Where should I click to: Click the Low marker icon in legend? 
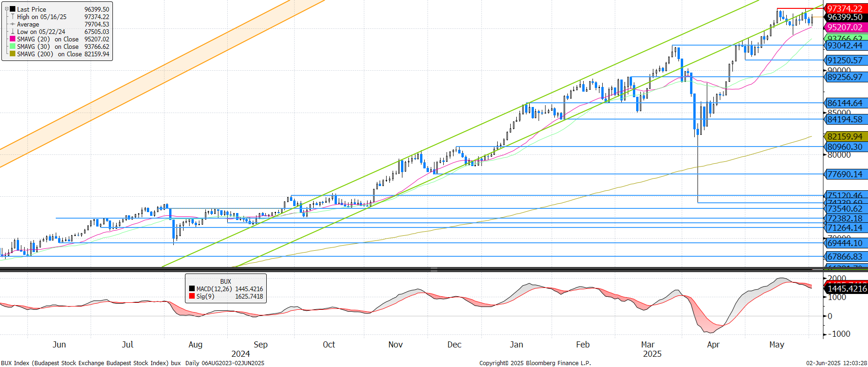(13, 32)
